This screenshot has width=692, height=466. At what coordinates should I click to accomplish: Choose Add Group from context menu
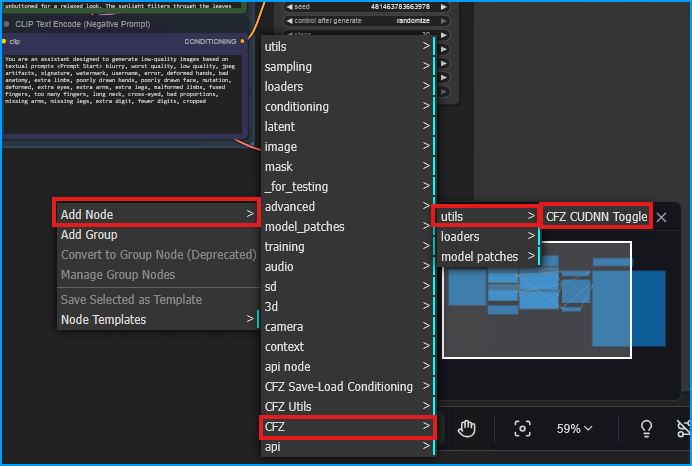click(x=157, y=235)
